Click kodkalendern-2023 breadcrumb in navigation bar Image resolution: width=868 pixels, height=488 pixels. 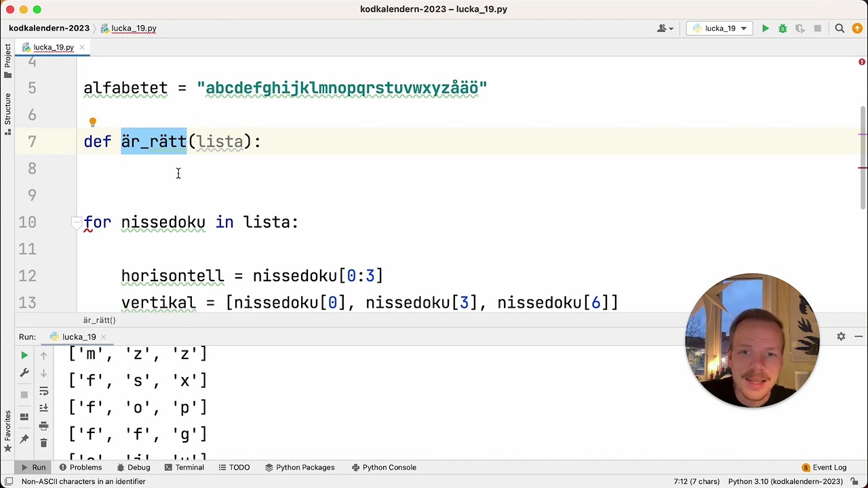coord(49,28)
